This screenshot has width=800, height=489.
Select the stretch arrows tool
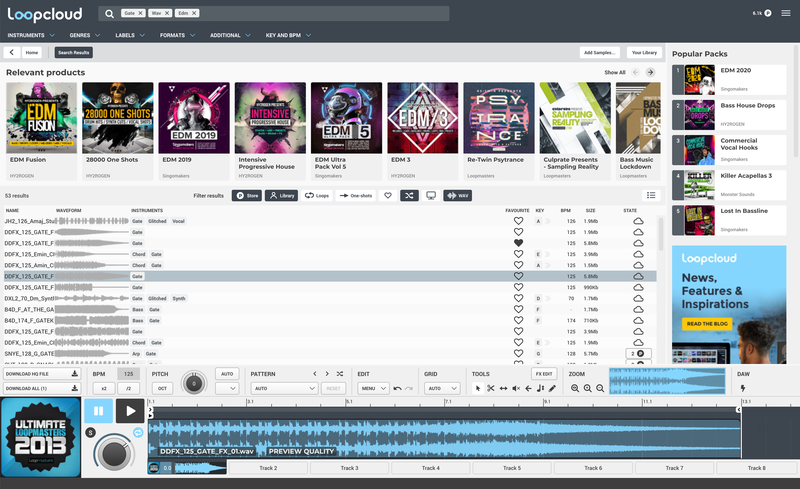tap(504, 388)
